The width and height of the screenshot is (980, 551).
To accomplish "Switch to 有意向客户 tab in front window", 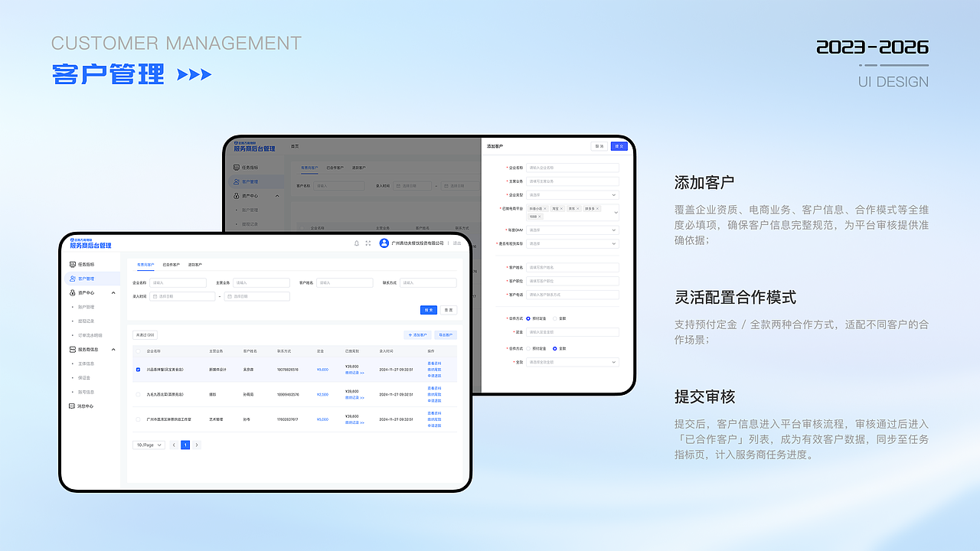I will pyautogui.click(x=145, y=265).
